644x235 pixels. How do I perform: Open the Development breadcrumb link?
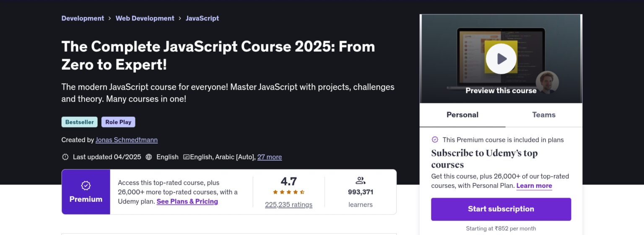tap(83, 18)
